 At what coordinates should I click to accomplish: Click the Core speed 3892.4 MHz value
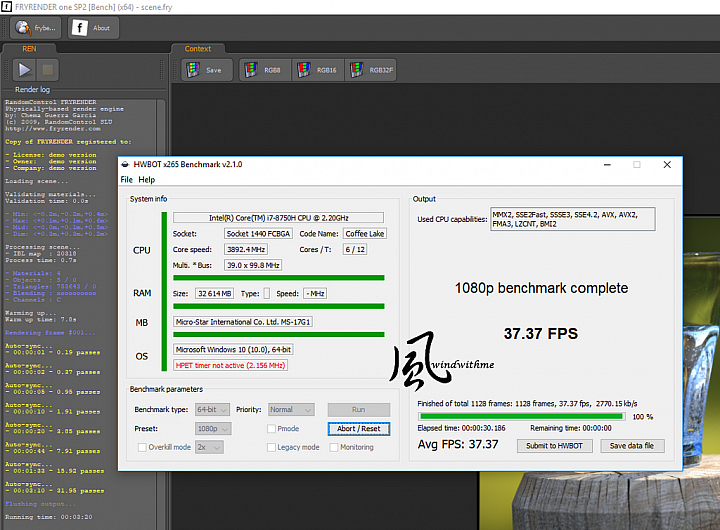(246, 249)
